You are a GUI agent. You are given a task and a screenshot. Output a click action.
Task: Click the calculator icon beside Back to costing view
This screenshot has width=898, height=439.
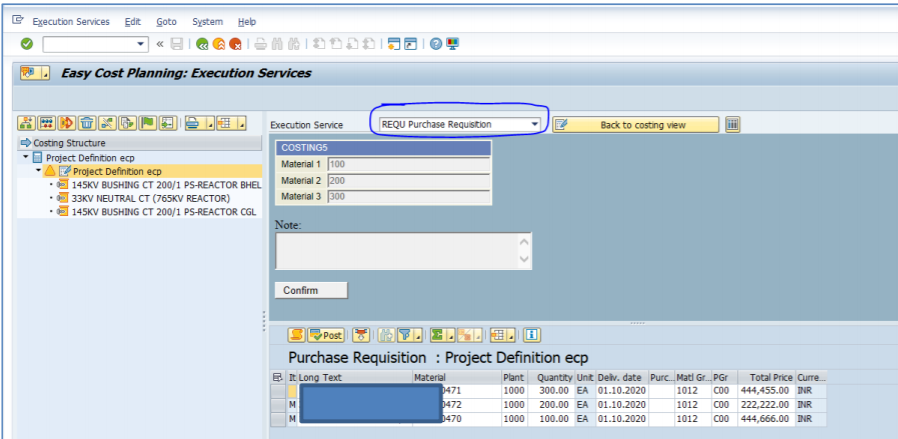732,125
